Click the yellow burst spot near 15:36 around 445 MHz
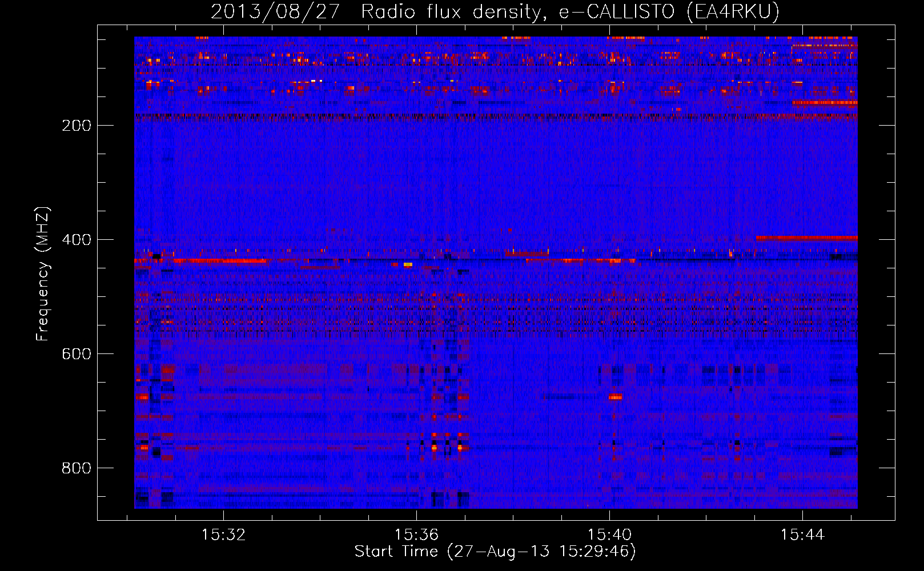The width and height of the screenshot is (924, 571). pos(408,265)
